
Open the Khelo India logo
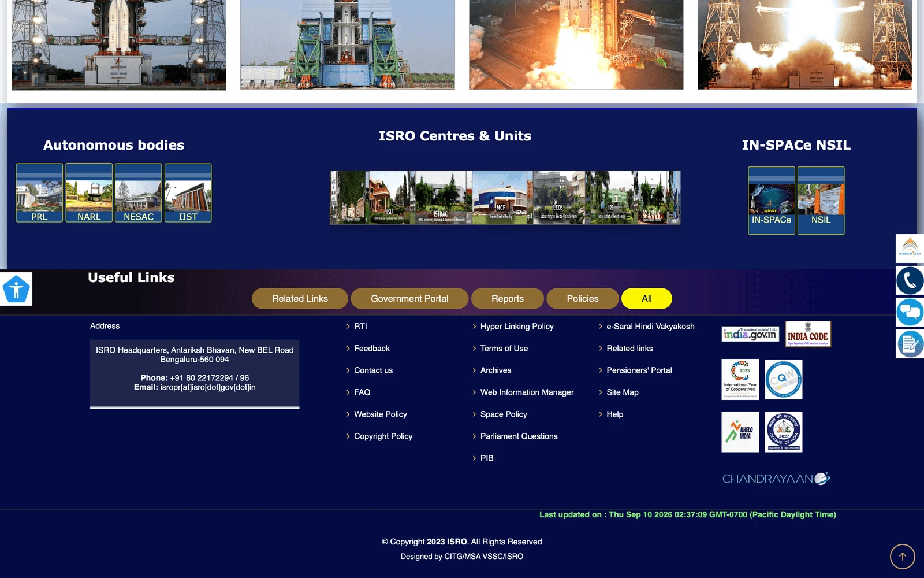click(x=740, y=432)
